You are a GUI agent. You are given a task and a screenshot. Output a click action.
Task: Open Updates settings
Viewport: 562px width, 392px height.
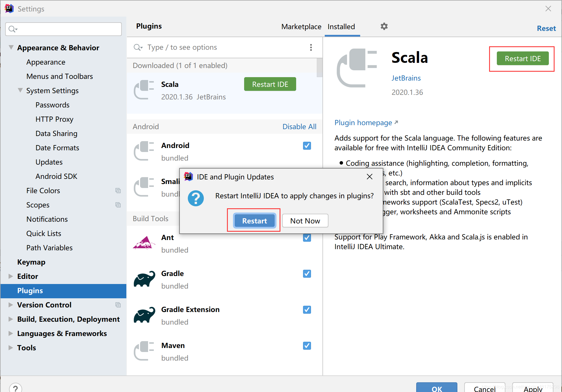(x=49, y=162)
